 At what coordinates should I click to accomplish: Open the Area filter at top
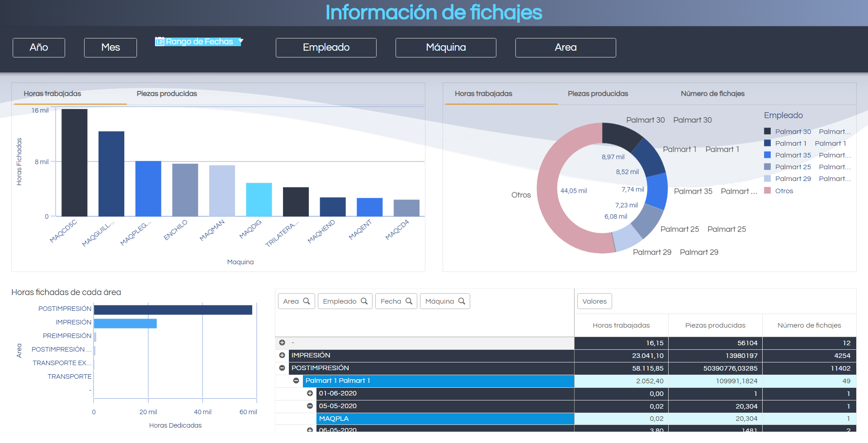click(566, 48)
